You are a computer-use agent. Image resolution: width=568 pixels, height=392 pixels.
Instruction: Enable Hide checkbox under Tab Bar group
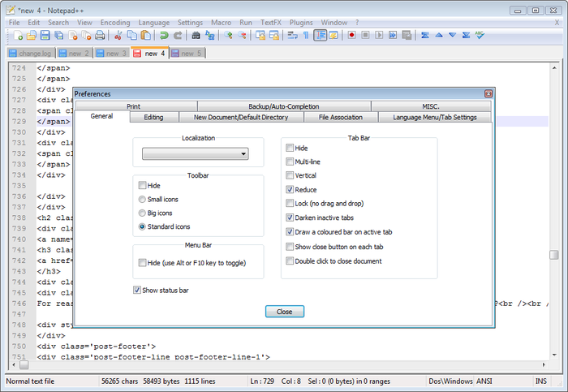tap(290, 148)
